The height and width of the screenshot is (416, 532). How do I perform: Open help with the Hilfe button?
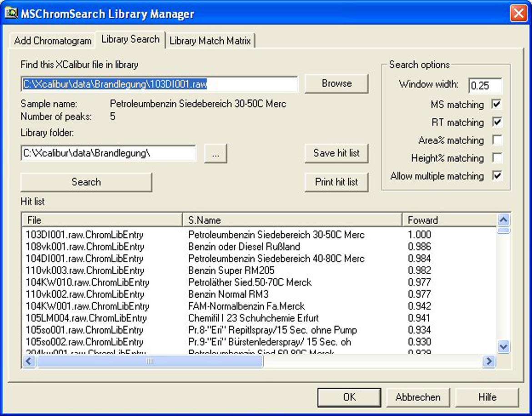pyautogui.click(x=487, y=397)
